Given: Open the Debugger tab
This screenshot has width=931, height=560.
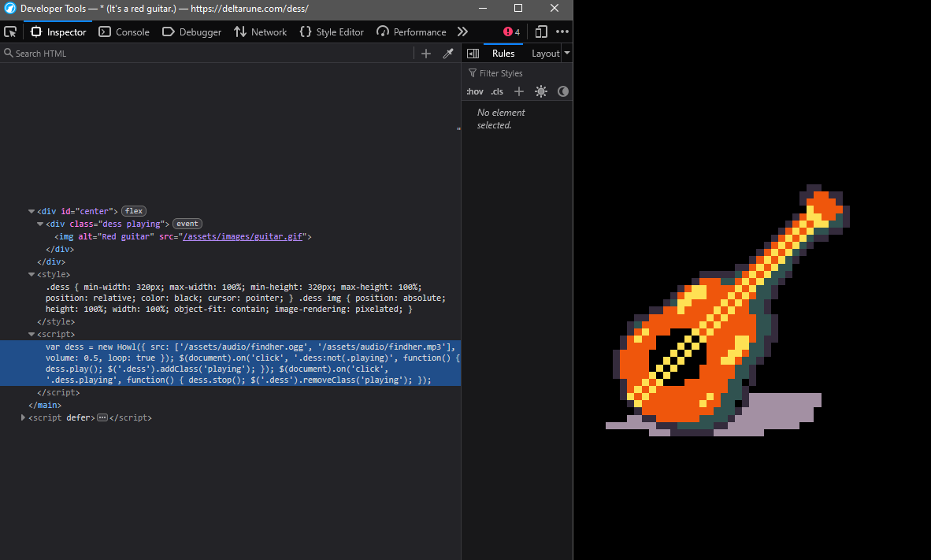Looking at the screenshot, I should coord(191,32).
